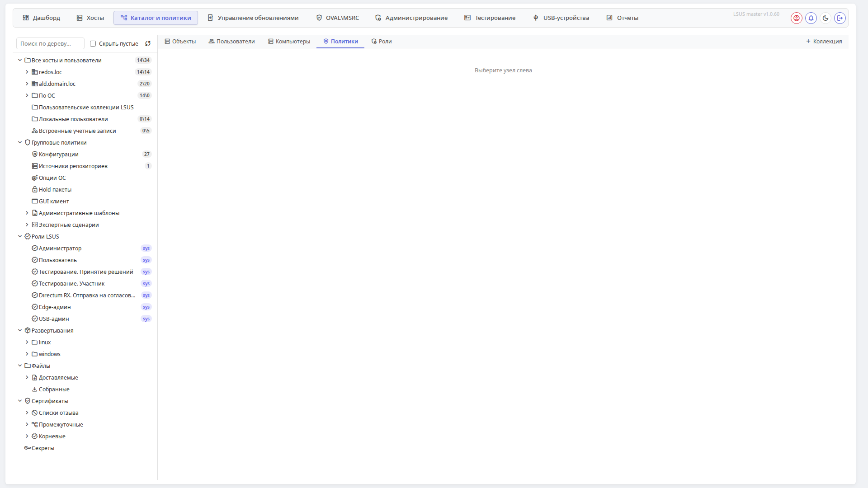
Task: Enable the 'Скрыть пустые' checkbox
Action: pyautogui.click(x=93, y=43)
